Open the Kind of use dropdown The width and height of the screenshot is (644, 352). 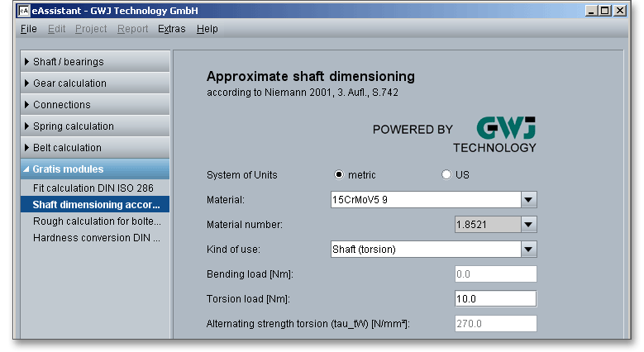pyautogui.click(x=529, y=250)
